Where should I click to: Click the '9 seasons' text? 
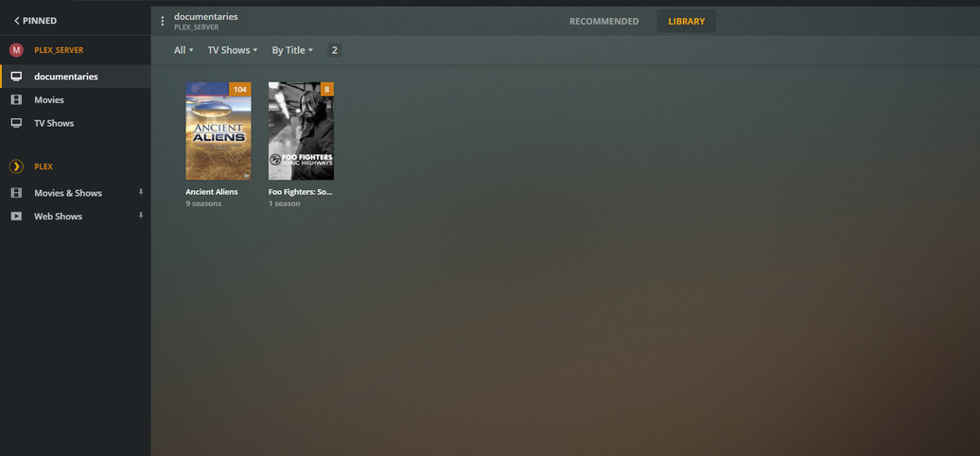203,203
